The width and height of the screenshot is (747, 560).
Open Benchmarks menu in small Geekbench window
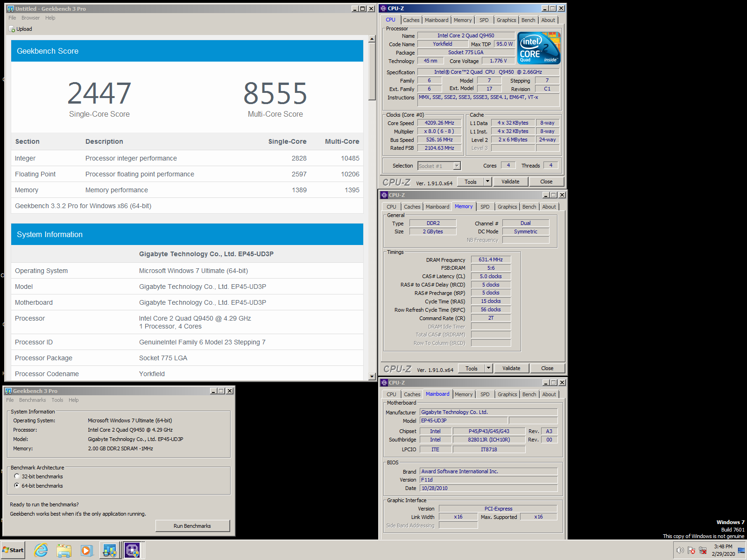coord(33,400)
